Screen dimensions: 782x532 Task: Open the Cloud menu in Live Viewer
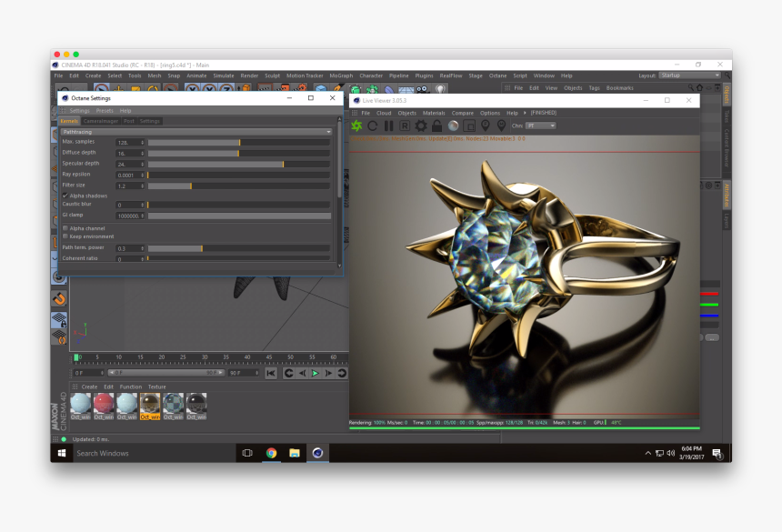coord(384,113)
